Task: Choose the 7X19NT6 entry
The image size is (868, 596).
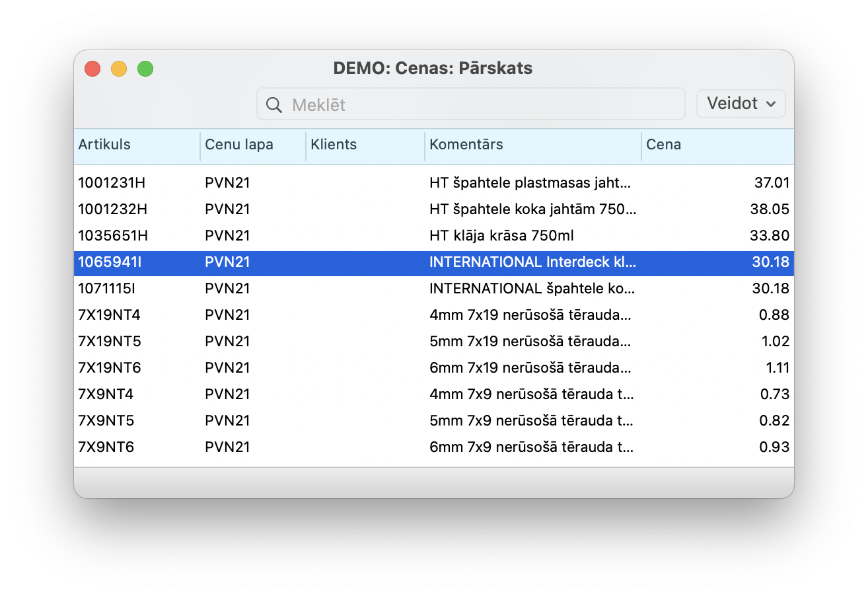Action: [110, 368]
